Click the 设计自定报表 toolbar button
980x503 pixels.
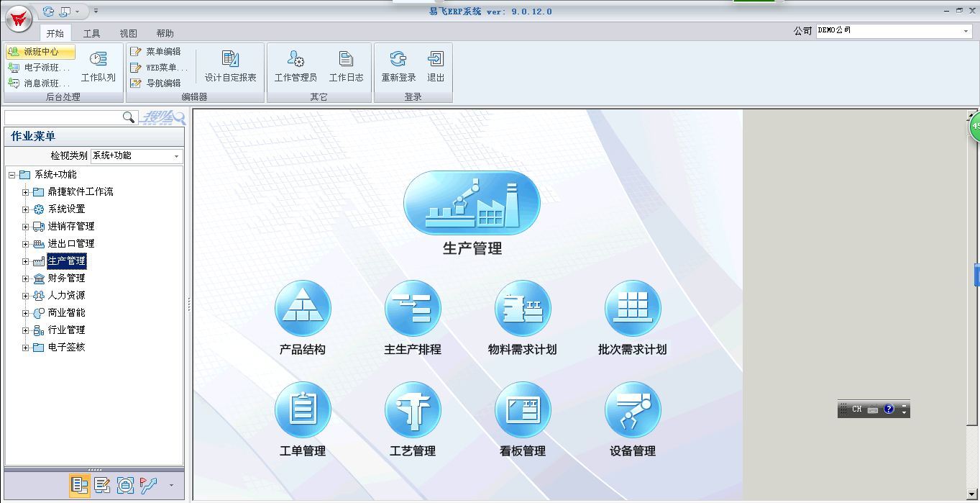click(x=230, y=66)
